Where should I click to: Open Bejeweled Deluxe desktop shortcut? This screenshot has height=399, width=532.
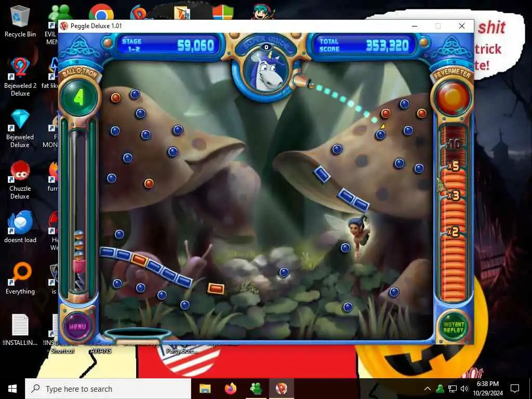[x=20, y=129]
